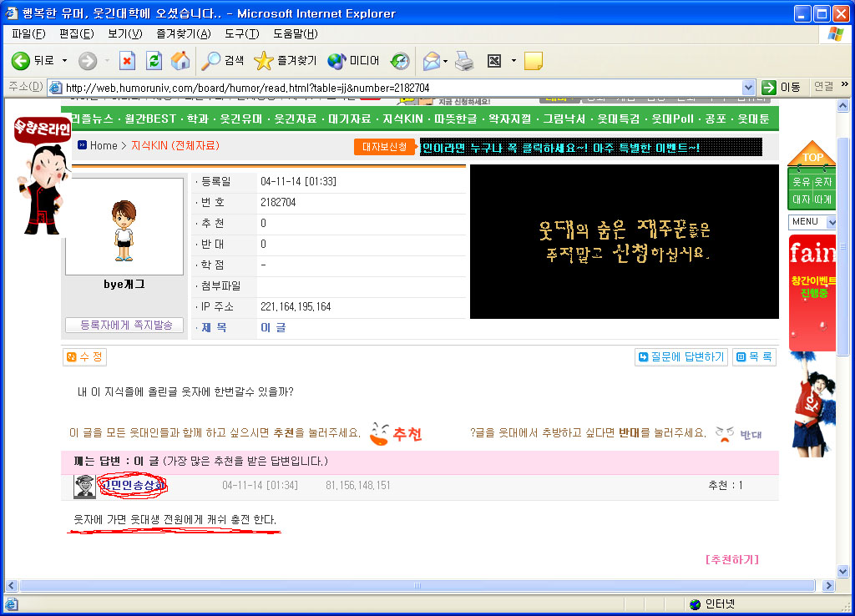Go to the Home page icon

180,61
